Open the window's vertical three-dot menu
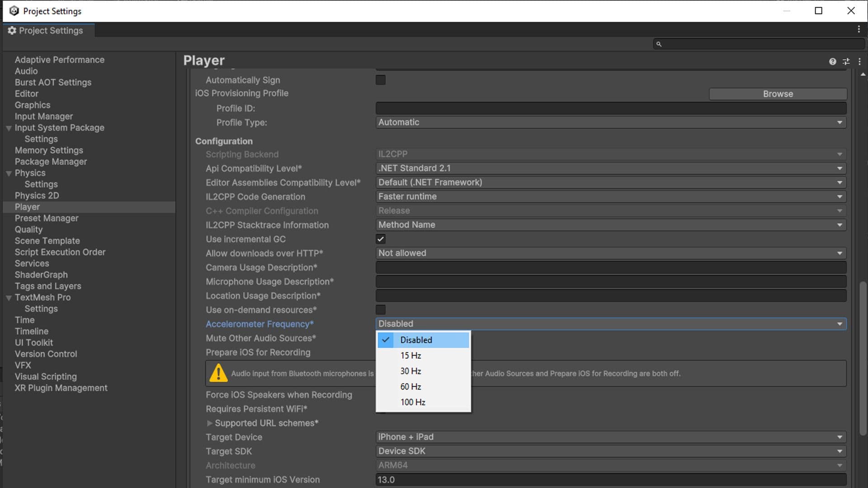This screenshot has width=868, height=488. click(x=860, y=29)
